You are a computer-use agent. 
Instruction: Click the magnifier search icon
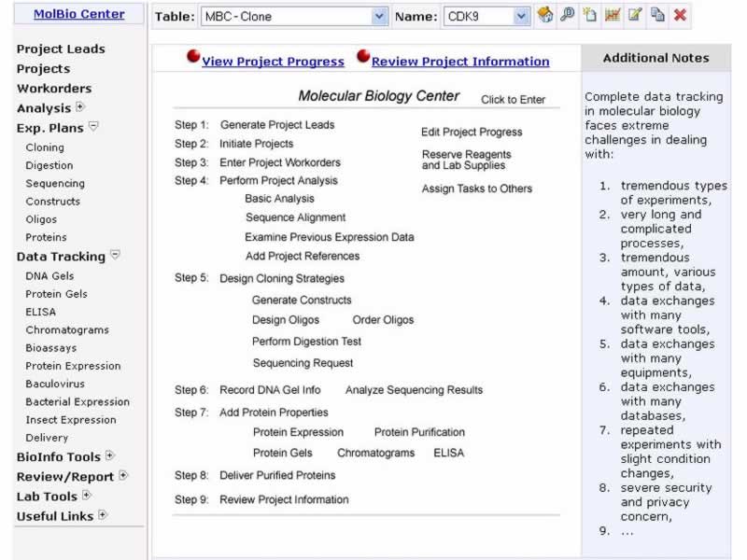567,15
